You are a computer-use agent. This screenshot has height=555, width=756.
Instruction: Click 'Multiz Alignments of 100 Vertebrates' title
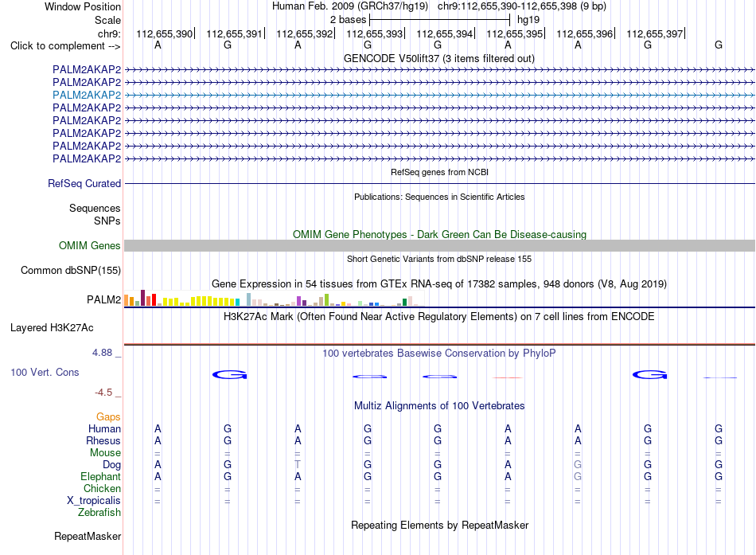(439, 406)
